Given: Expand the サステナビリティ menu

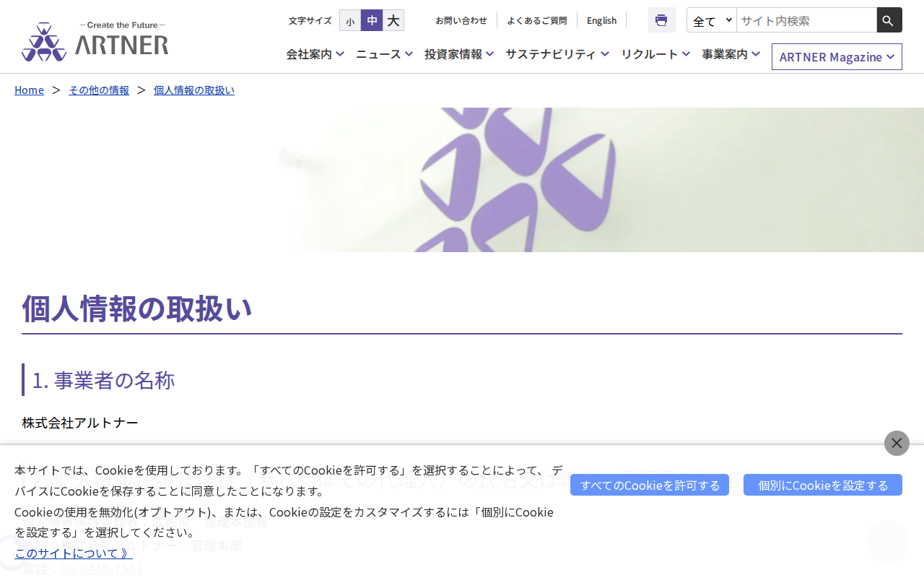Looking at the screenshot, I should (x=557, y=53).
